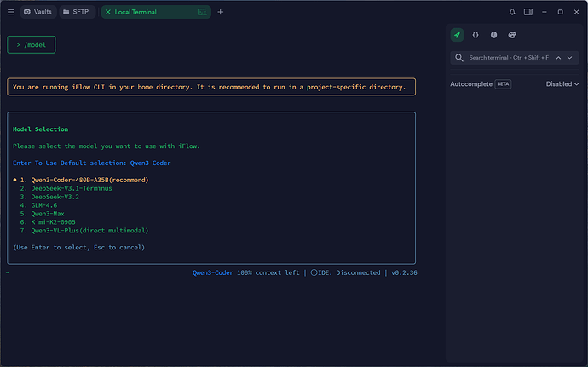Open the snippets curly braces panel
Image resolution: width=588 pixels, height=367 pixels.
pyautogui.click(x=476, y=35)
